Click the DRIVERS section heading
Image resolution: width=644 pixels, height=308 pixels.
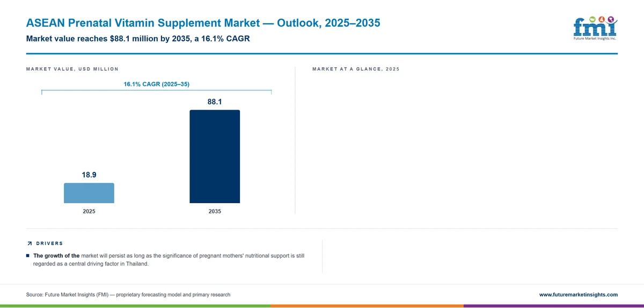49,243
